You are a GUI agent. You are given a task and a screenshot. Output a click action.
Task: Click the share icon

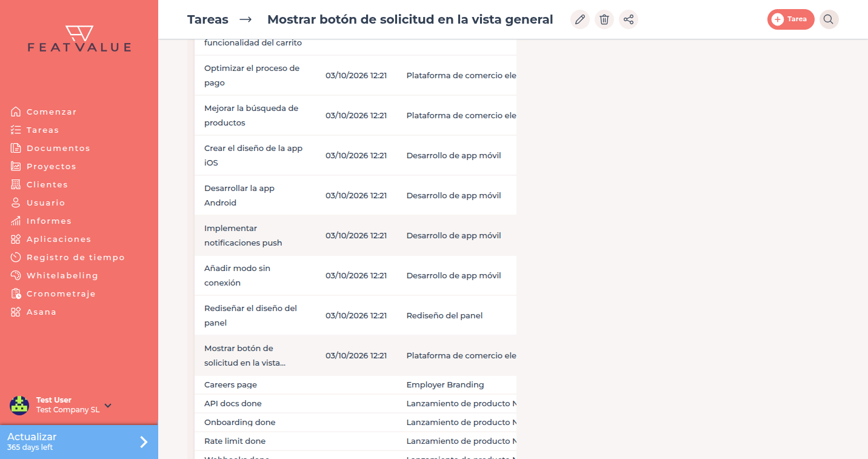[x=629, y=19]
